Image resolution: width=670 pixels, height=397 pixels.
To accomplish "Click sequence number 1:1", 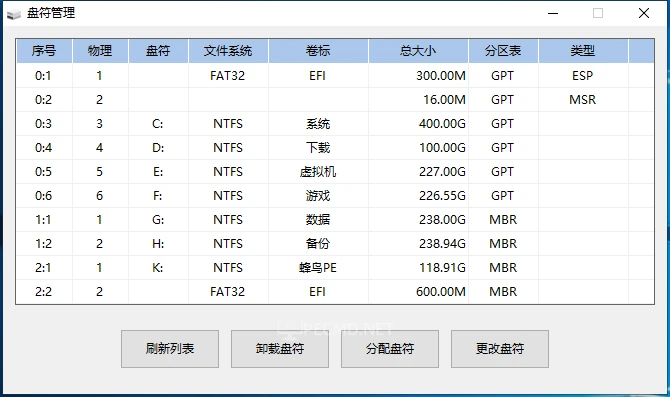I will 43,220.
